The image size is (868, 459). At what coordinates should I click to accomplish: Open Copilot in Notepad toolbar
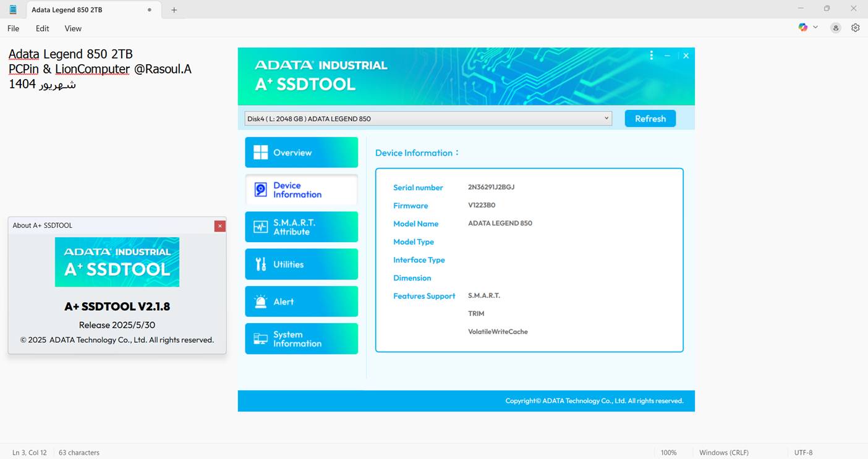tap(803, 27)
